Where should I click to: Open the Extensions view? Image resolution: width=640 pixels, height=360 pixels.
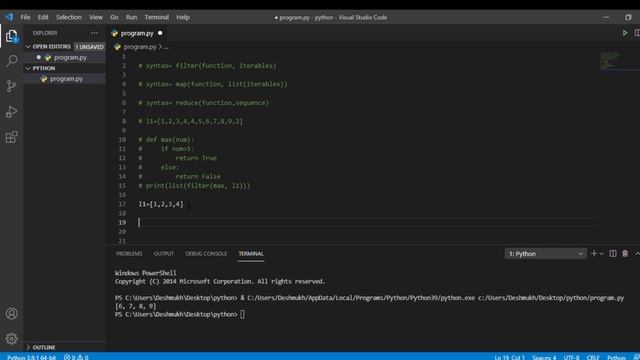[11, 137]
